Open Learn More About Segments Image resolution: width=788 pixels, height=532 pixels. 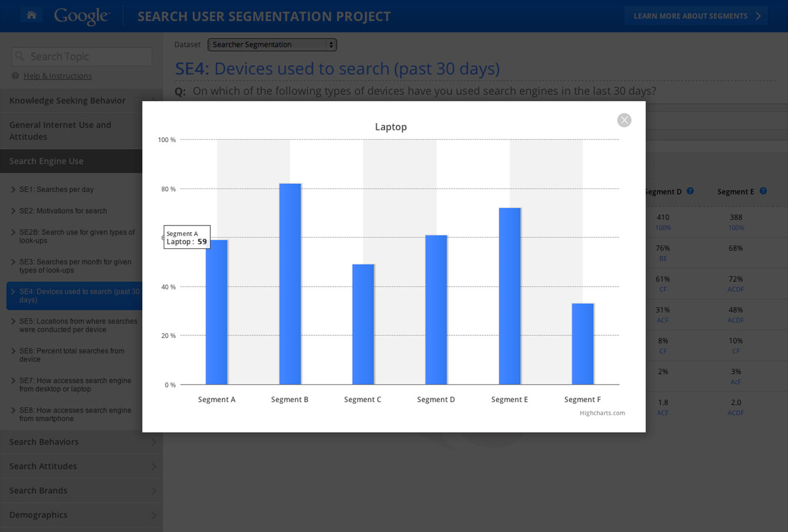click(696, 16)
